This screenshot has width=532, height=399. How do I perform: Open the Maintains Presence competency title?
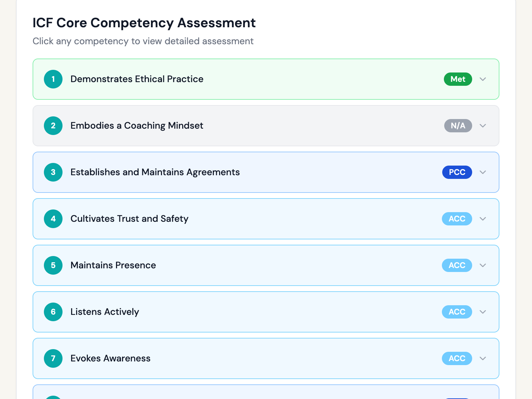click(113, 265)
